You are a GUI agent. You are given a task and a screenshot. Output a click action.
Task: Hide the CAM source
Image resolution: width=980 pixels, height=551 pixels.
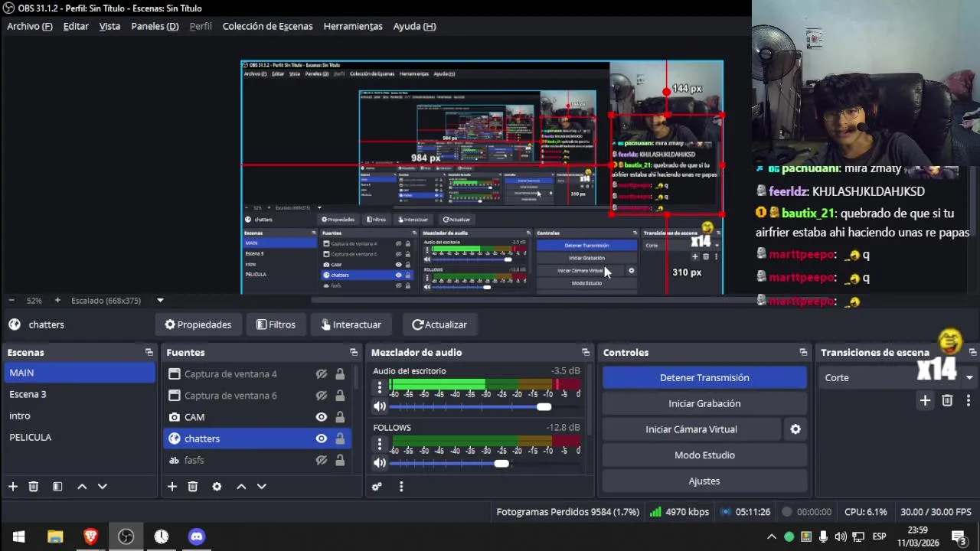coord(322,417)
